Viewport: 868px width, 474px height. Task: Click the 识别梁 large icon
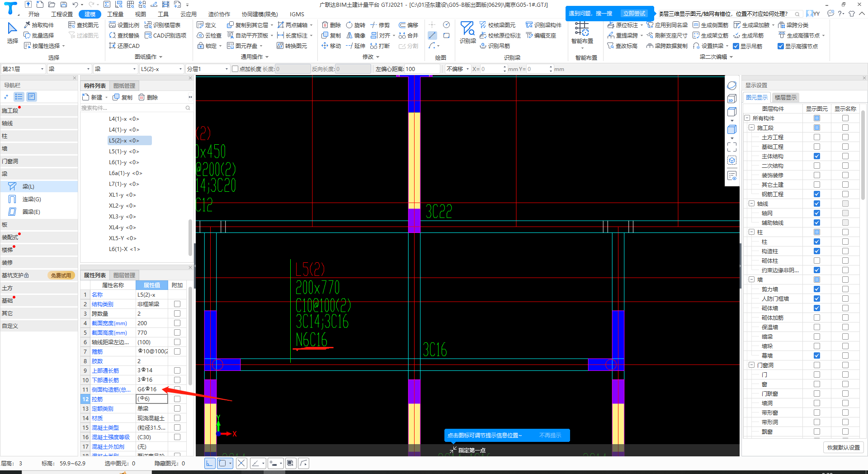click(467, 32)
